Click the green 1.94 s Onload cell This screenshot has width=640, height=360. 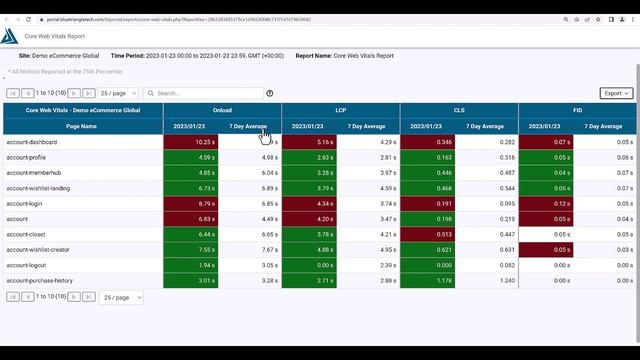191,265
